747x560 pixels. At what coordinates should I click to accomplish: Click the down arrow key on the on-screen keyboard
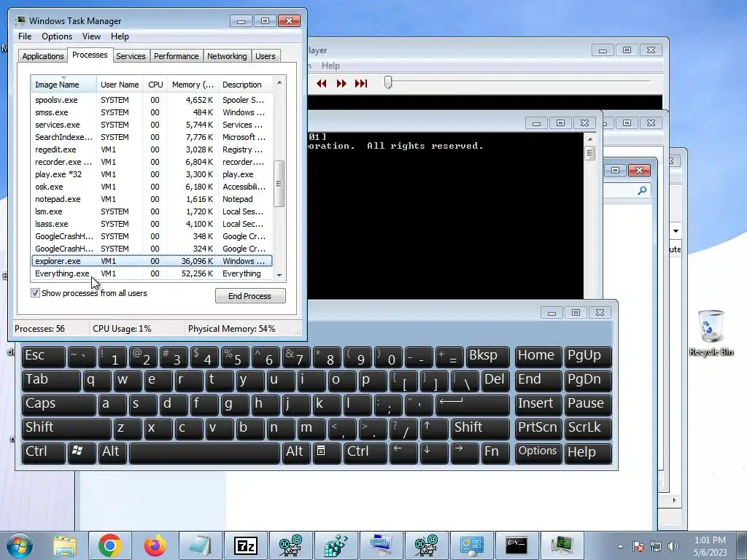(x=433, y=452)
